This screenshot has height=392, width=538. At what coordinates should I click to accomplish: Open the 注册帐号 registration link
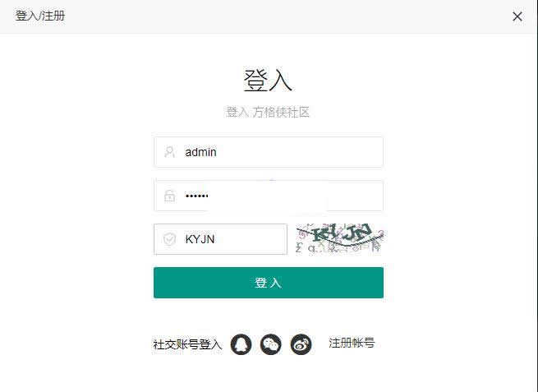(x=352, y=343)
